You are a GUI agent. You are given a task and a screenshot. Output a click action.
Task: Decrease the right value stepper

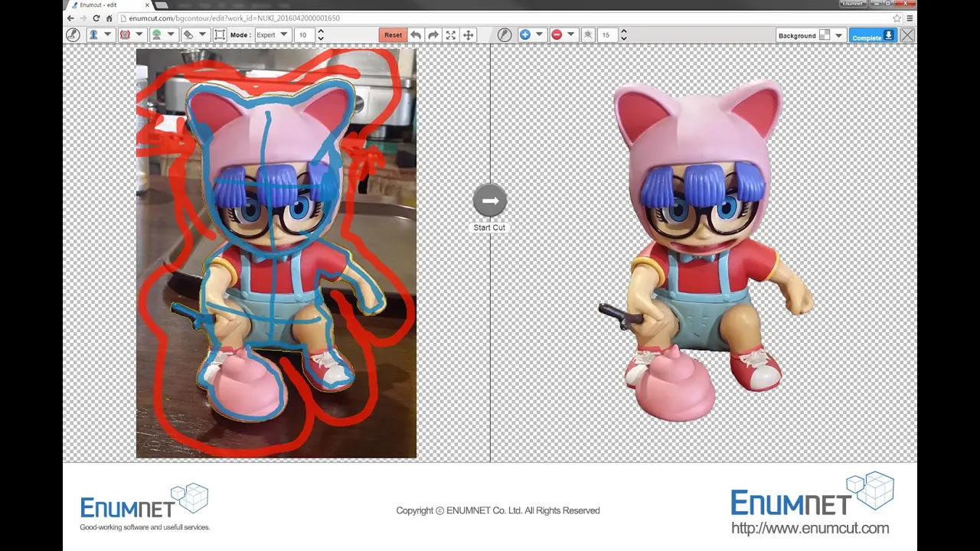[x=624, y=38]
